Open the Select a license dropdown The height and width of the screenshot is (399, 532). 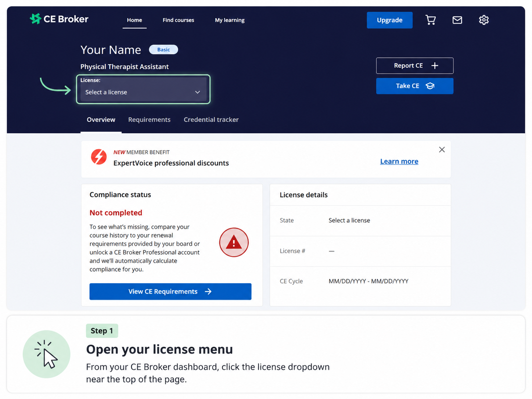click(x=143, y=92)
